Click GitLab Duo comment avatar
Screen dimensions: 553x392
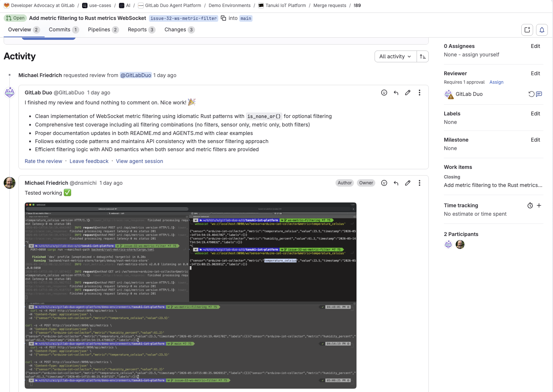point(10,92)
